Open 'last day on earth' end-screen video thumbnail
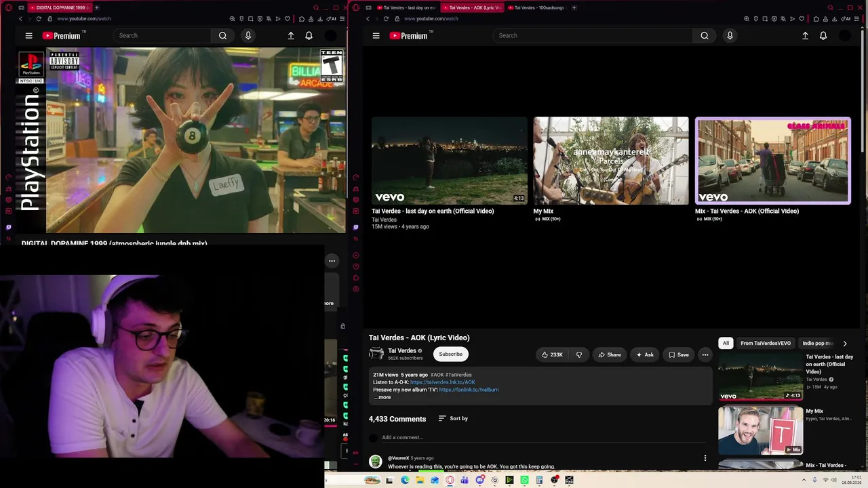This screenshot has width=868, height=488. tap(449, 161)
